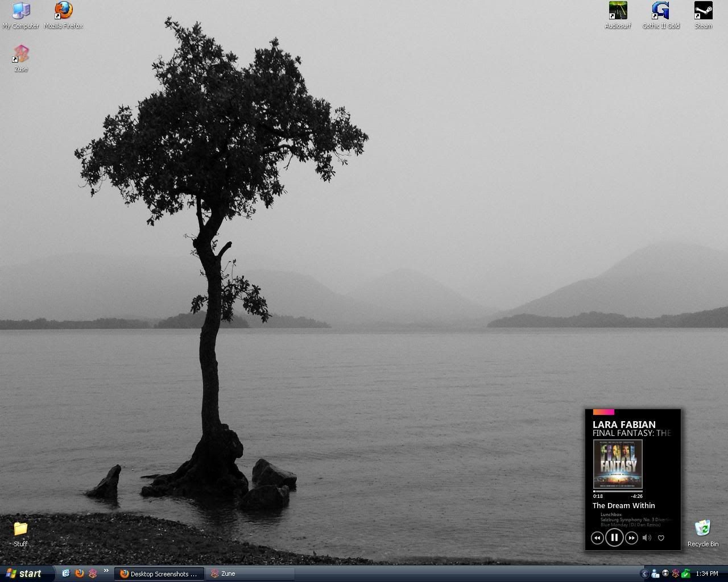The width and height of the screenshot is (728, 582).
Task: Open the Zune desktop shortcut
Action: (21, 58)
